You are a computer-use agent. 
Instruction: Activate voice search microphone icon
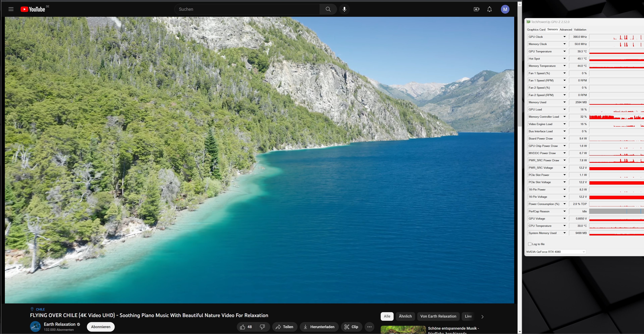(x=344, y=9)
